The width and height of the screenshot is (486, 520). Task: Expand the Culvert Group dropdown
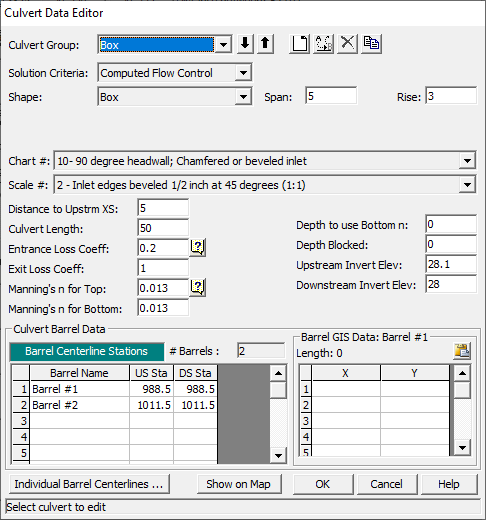[x=223, y=44]
